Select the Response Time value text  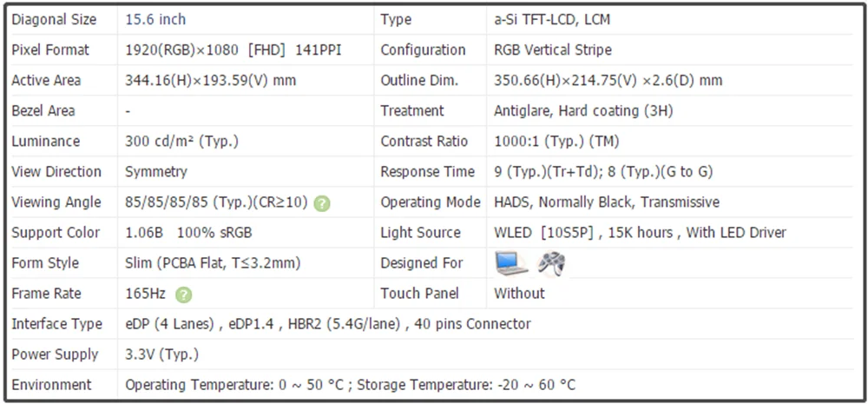click(x=603, y=171)
